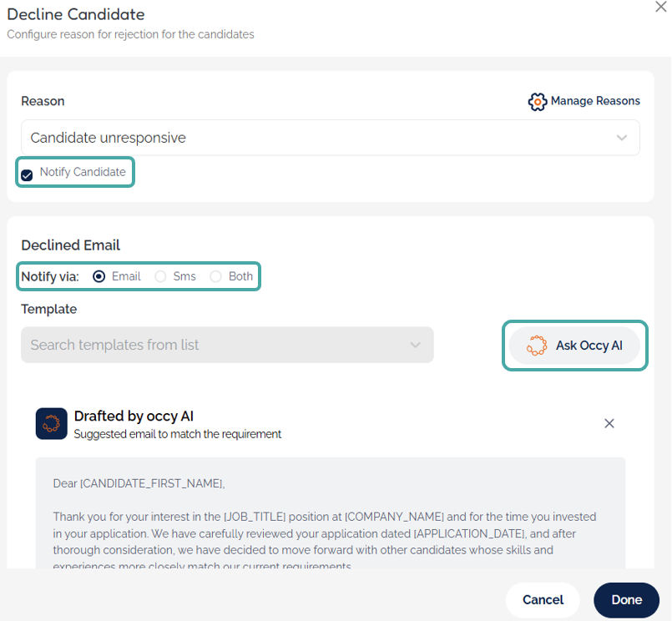The width and height of the screenshot is (672, 621).
Task: Click the Manage Reasons gear icon
Action: (538, 102)
